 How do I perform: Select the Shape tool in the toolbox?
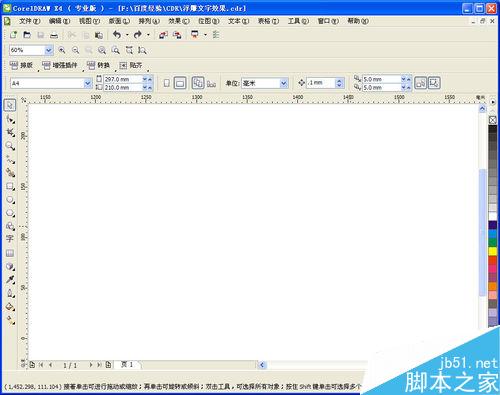coord(10,119)
